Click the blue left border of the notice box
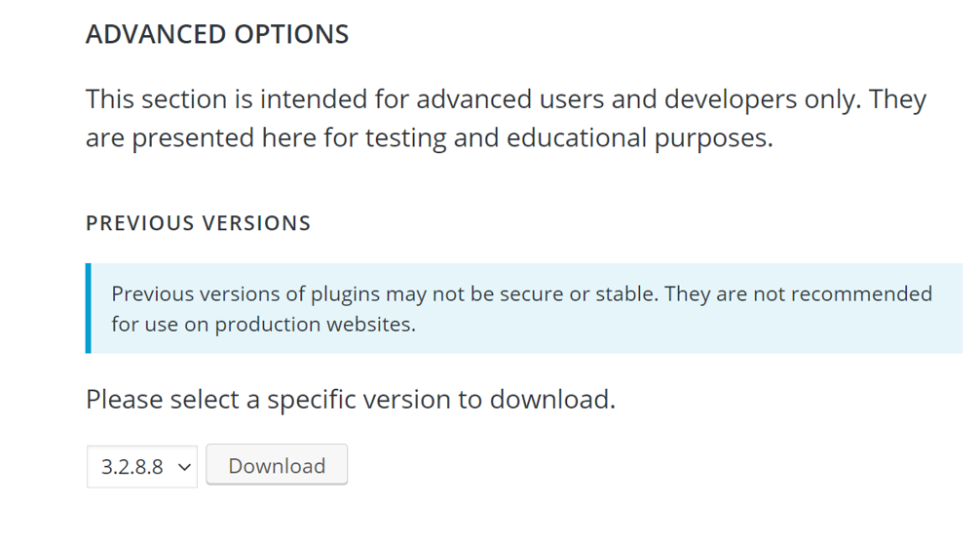The image size is (980, 544). tap(88, 308)
